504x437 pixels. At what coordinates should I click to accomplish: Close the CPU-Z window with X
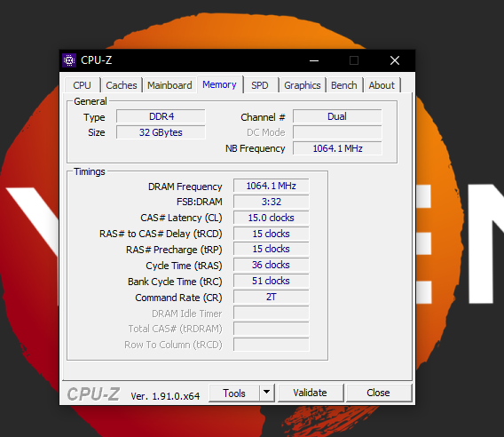tap(395, 60)
